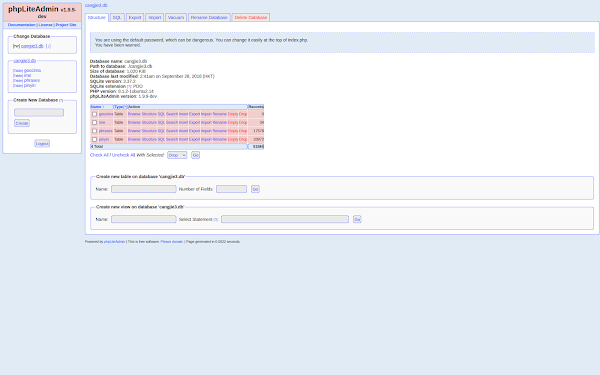
Task: Click Drop for the ime table
Action: [x=243, y=122]
